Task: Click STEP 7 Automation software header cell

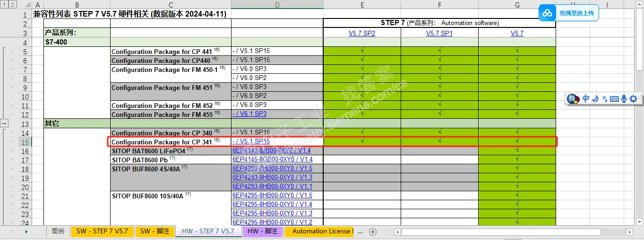Action: (x=439, y=23)
